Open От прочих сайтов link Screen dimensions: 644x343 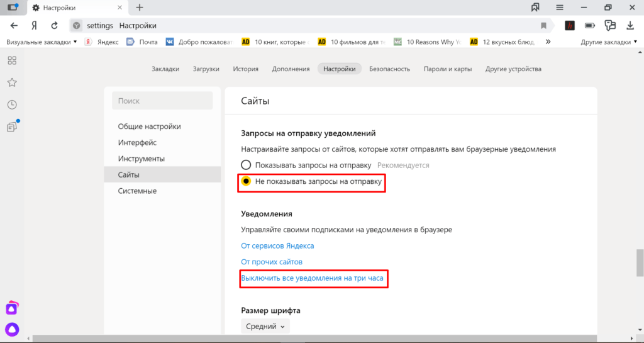tap(272, 262)
